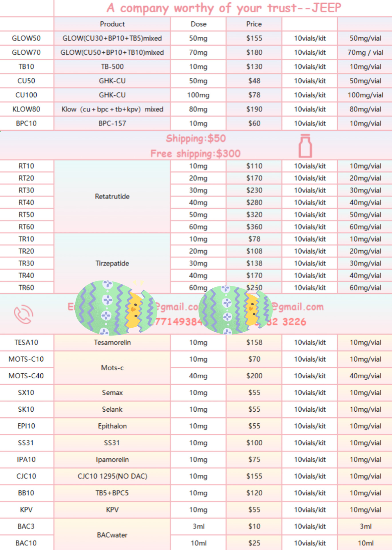Click the "CJC10 1295(NO DAC)" product cell
This screenshot has height=550, width=392.
[112, 476]
